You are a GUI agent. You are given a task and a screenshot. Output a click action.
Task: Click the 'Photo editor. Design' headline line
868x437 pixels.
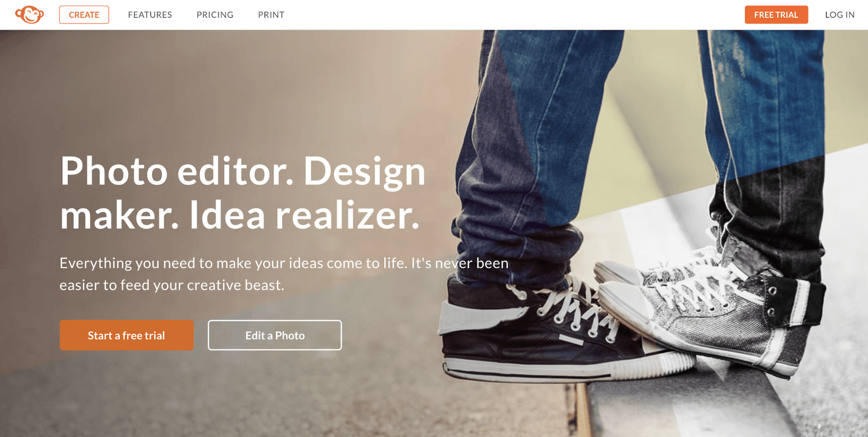click(x=243, y=172)
